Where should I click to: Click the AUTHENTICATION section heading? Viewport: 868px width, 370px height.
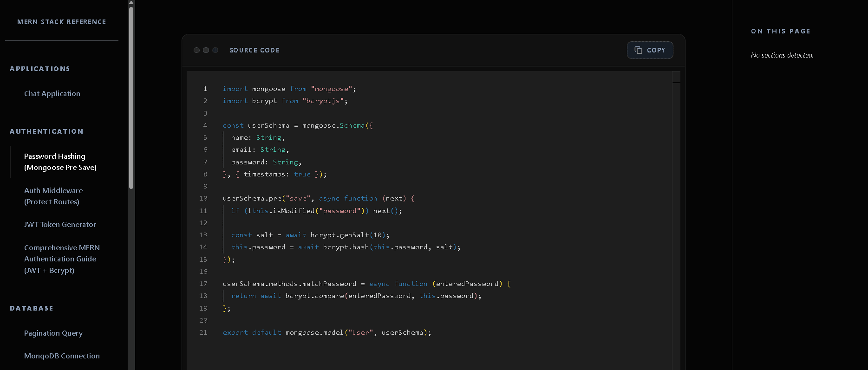click(x=46, y=131)
